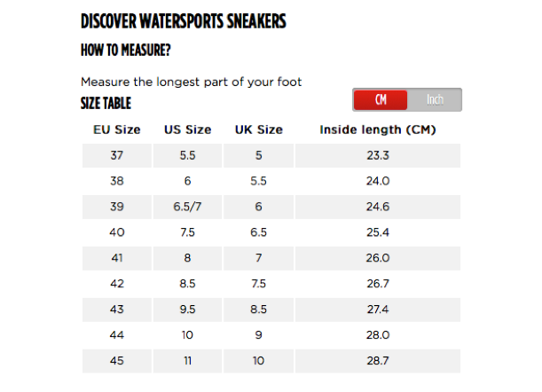Click the Inside length (CM) header

click(x=378, y=129)
